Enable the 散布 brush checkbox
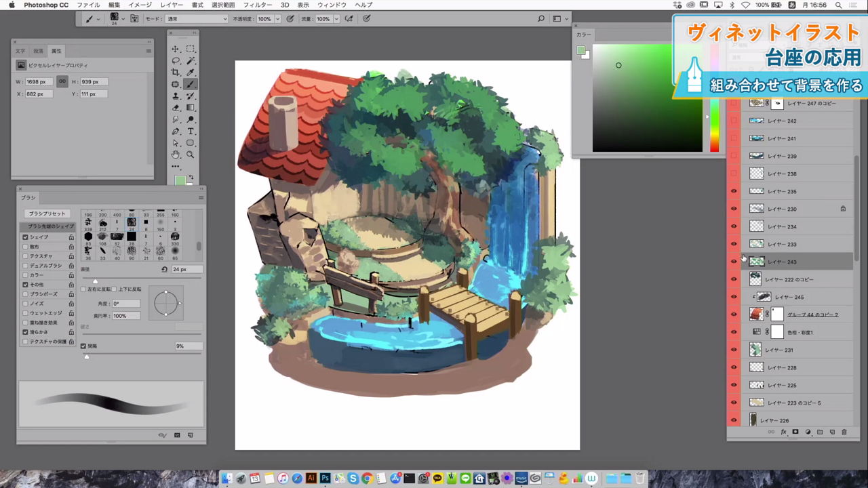Image resolution: width=868 pixels, height=488 pixels. [x=25, y=247]
